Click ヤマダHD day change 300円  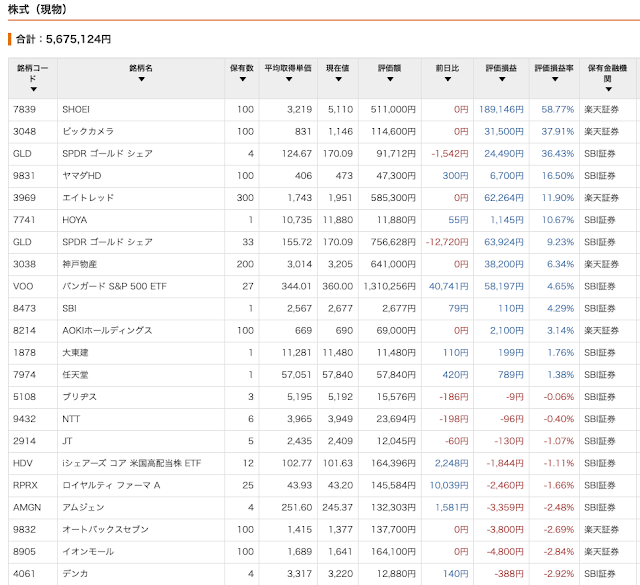coord(456,176)
